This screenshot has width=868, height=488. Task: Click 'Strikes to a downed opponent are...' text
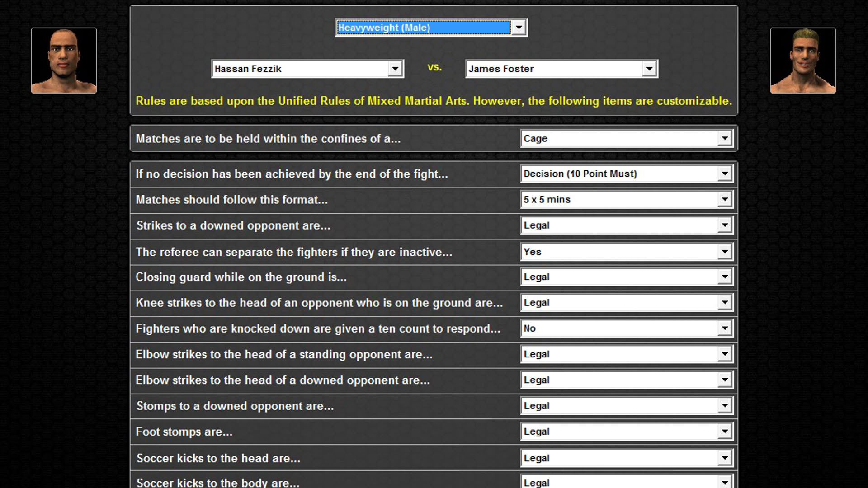click(233, 225)
